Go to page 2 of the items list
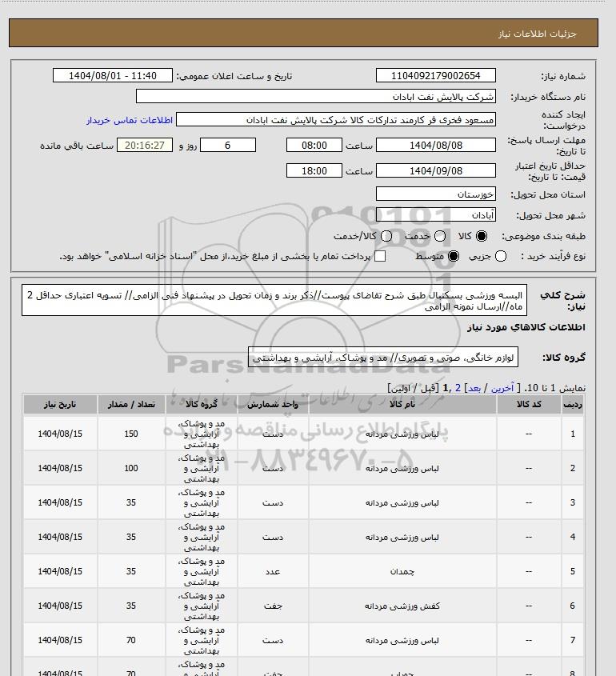 pos(458,386)
